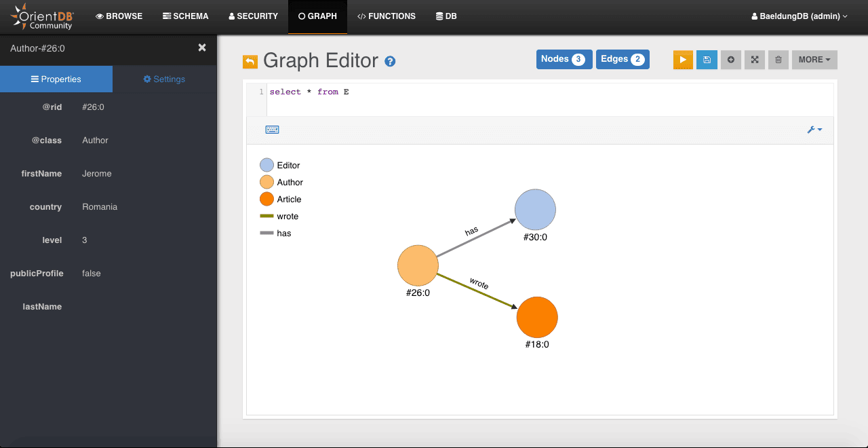The height and width of the screenshot is (448, 868).
Task: Toggle the Editor class legend entry
Action: tap(280, 165)
